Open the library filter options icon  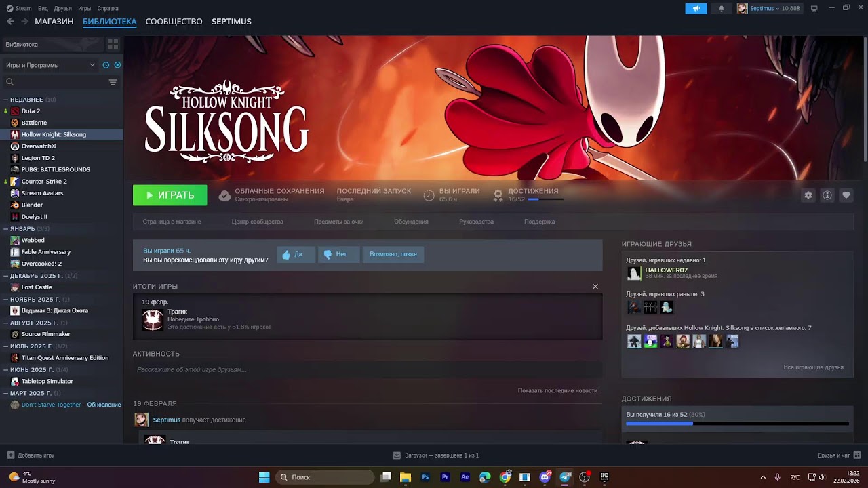[x=113, y=82]
